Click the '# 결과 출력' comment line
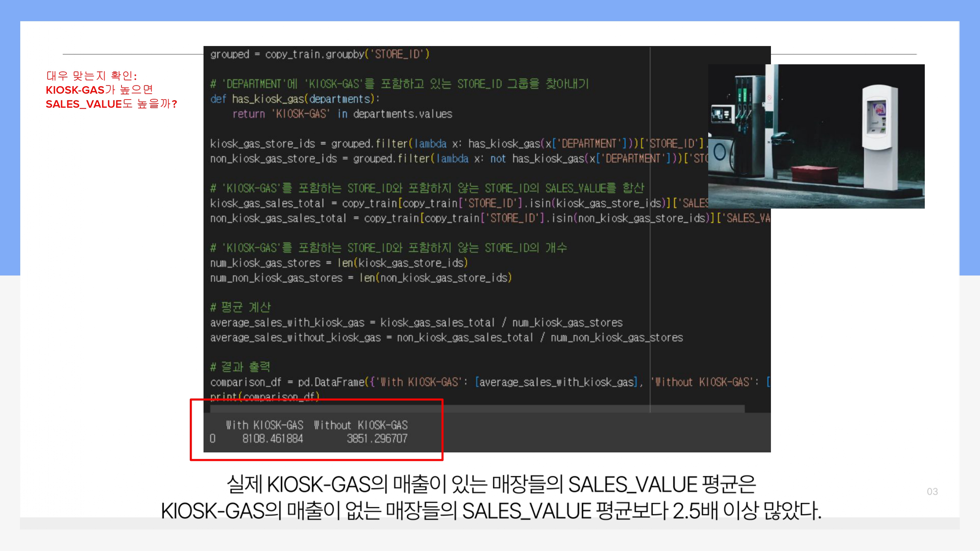The width and height of the screenshot is (980, 551). pos(240,367)
